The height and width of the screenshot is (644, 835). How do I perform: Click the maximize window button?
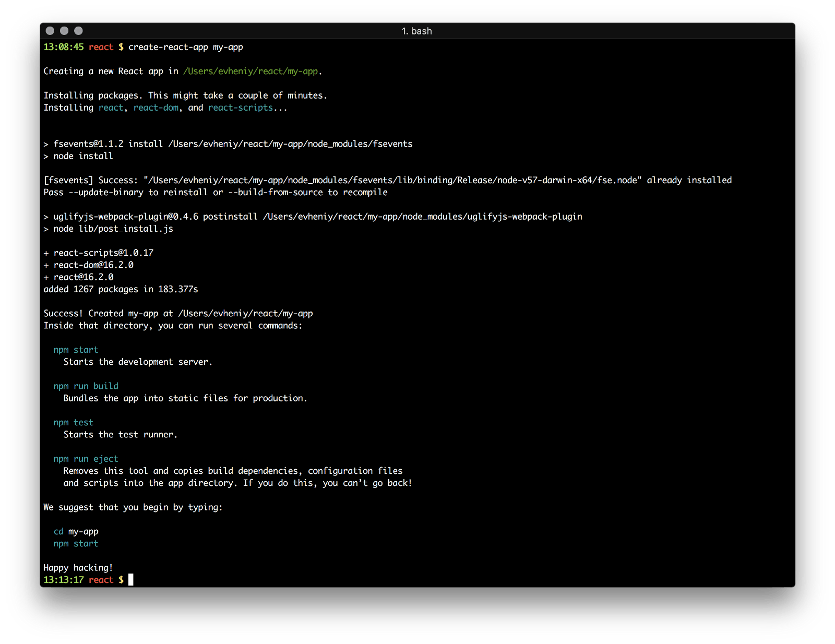(x=78, y=31)
